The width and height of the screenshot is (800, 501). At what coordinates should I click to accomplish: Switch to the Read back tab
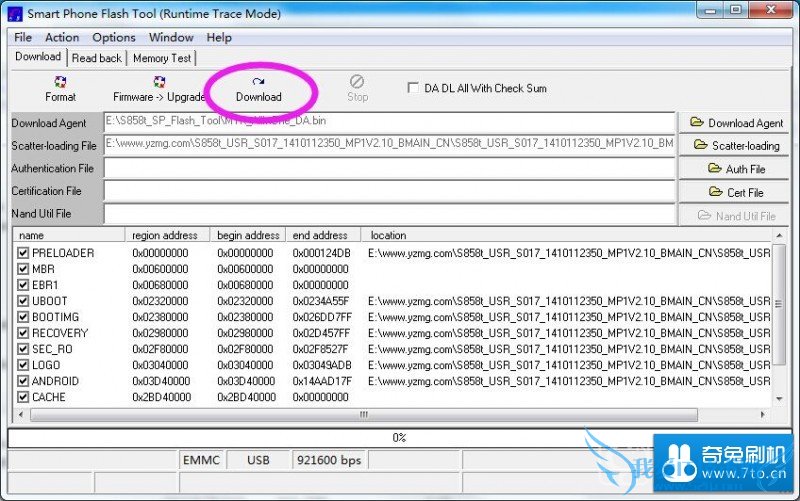97,58
